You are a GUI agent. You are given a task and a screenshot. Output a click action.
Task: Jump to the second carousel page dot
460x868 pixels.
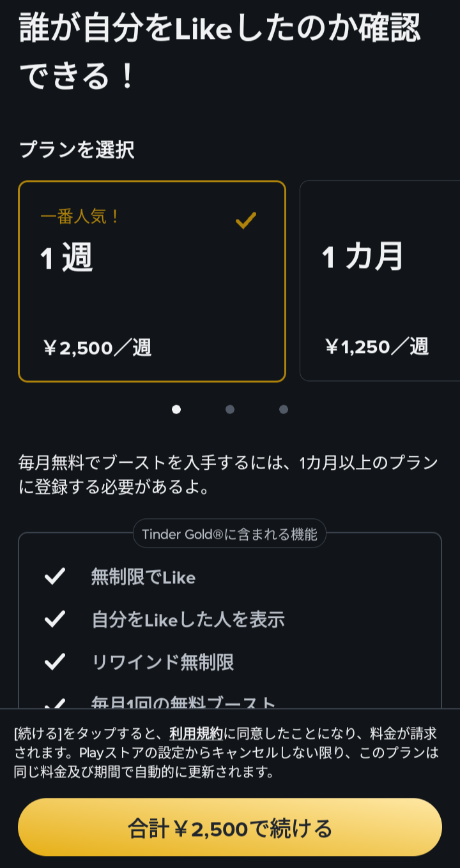(x=230, y=409)
